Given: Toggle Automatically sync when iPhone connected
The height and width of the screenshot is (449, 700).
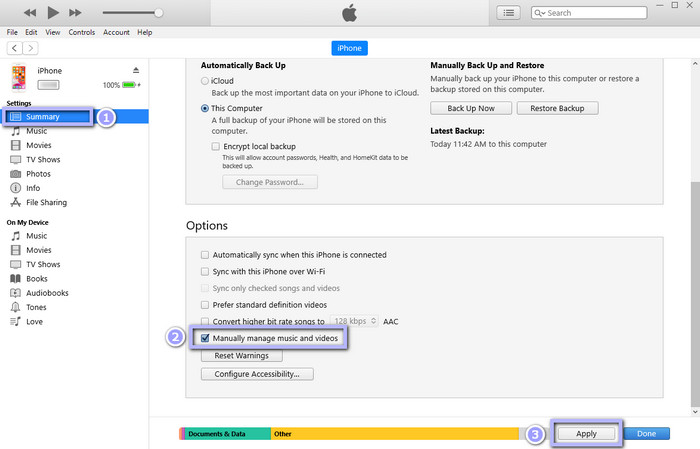Looking at the screenshot, I should coord(205,255).
